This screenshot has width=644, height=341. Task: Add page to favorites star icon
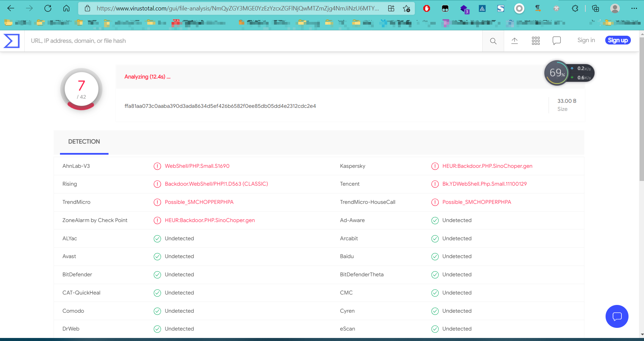tap(406, 8)
